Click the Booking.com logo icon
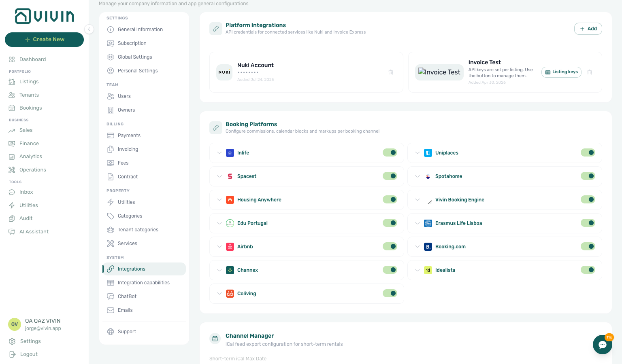 [x=428, y=247]
